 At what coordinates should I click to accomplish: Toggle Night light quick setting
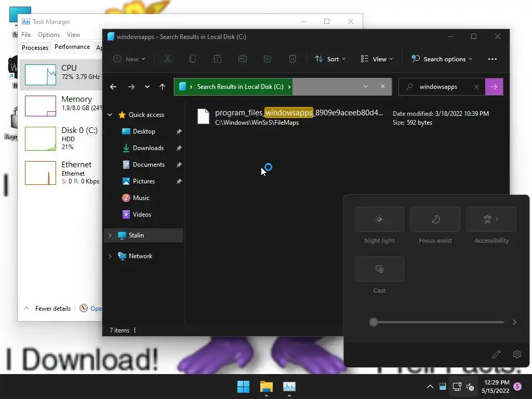(x=379, y=219)
